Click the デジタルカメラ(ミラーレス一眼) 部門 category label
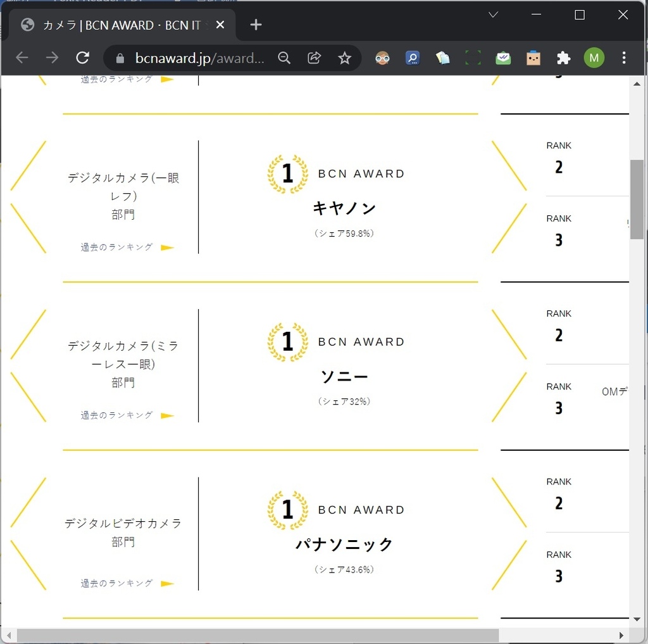 click(123, 364)
